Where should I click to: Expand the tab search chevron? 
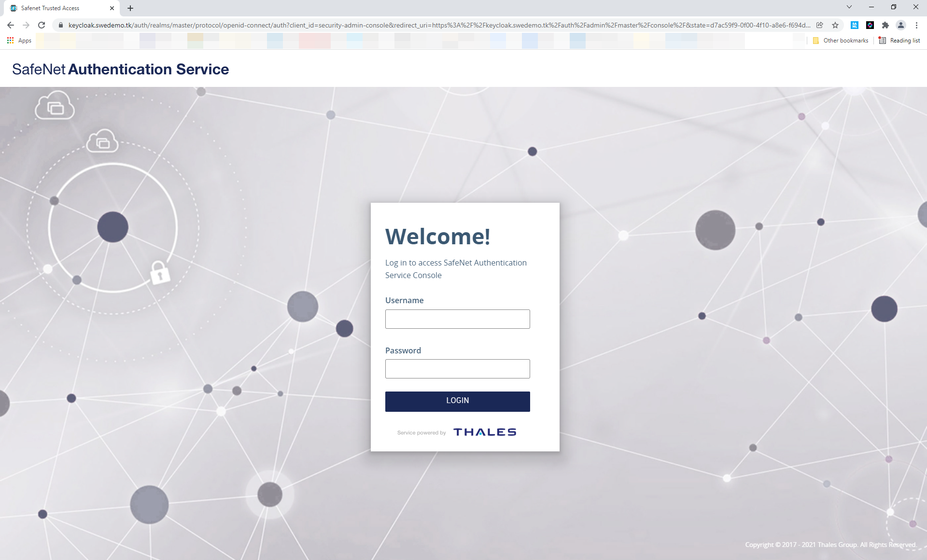coord(849,7)
